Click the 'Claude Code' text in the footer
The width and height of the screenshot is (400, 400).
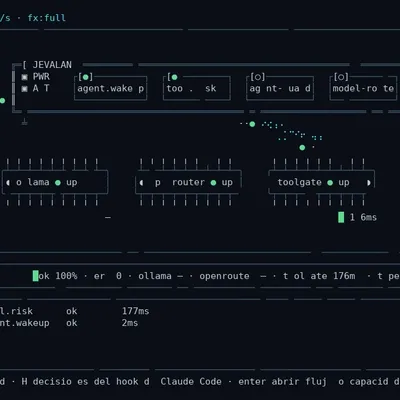click(191, 381)
